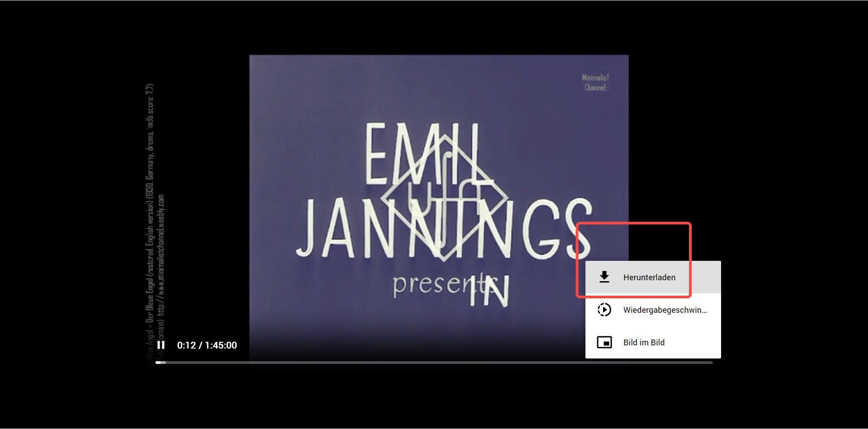
Task: Click the playback speed icon
Action: point(604,310)
